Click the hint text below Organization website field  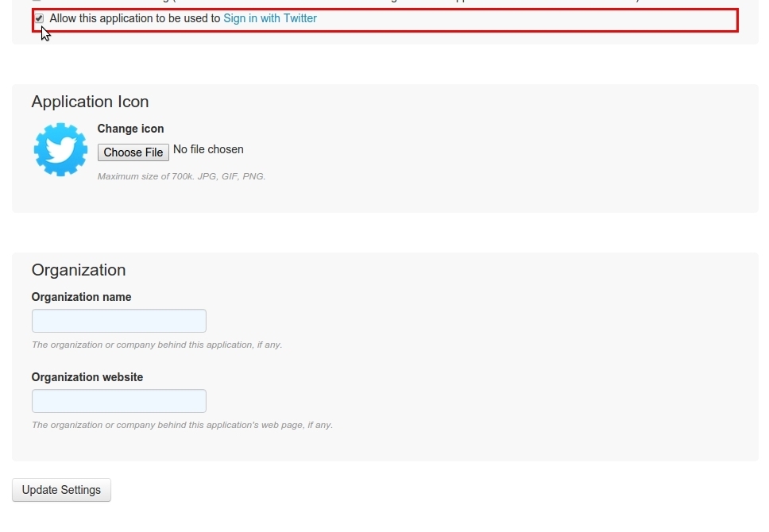(182, 425)
